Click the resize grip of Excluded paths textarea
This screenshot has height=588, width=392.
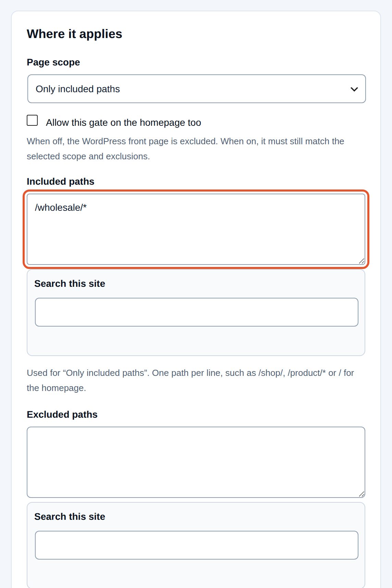pos(362,494)
